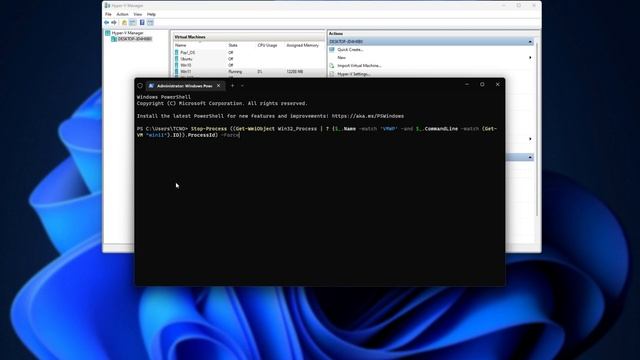The image size is (640, 360).
Task: Collapse the lower Actions section header arrow
Action: point(530,157)
